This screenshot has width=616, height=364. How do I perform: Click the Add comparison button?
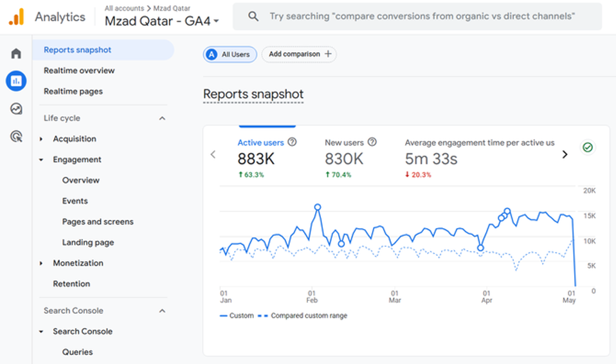pos(299,54)
